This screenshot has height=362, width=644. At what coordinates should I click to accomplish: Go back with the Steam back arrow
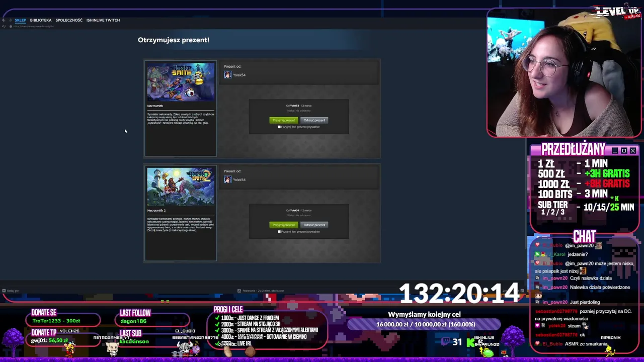pos(4,20)
